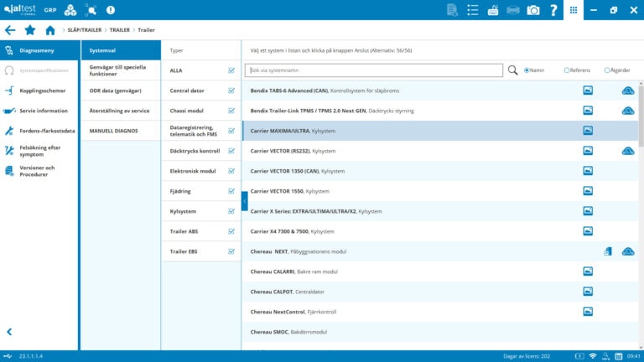Open Återställning av service
Image resolution: width=644 pixels, height=362 pixels.
click(x=121, y=111)
